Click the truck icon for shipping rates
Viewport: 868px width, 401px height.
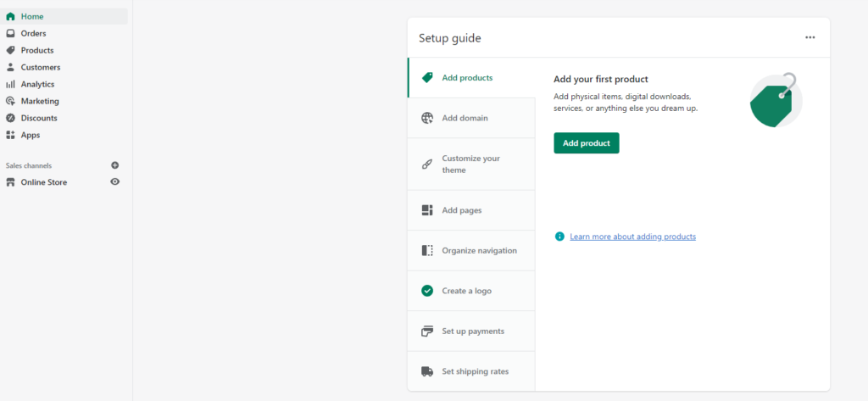pyautogui.click(x=427, y=371)
